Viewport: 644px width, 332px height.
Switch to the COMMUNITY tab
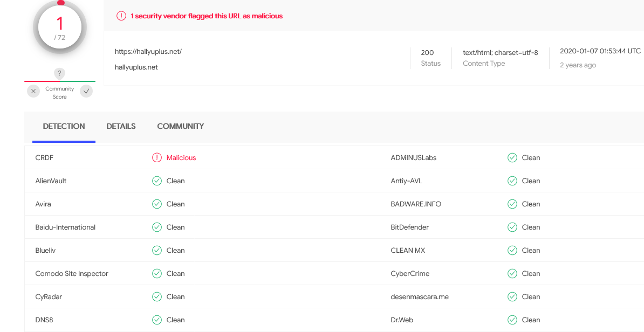coord(180,127)
